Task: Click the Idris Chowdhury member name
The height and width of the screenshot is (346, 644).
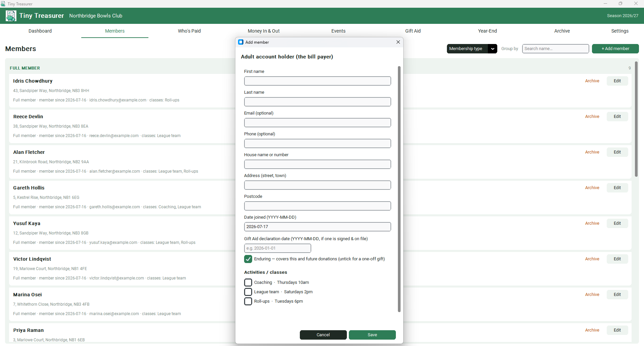Action: (x=33, y=81)
